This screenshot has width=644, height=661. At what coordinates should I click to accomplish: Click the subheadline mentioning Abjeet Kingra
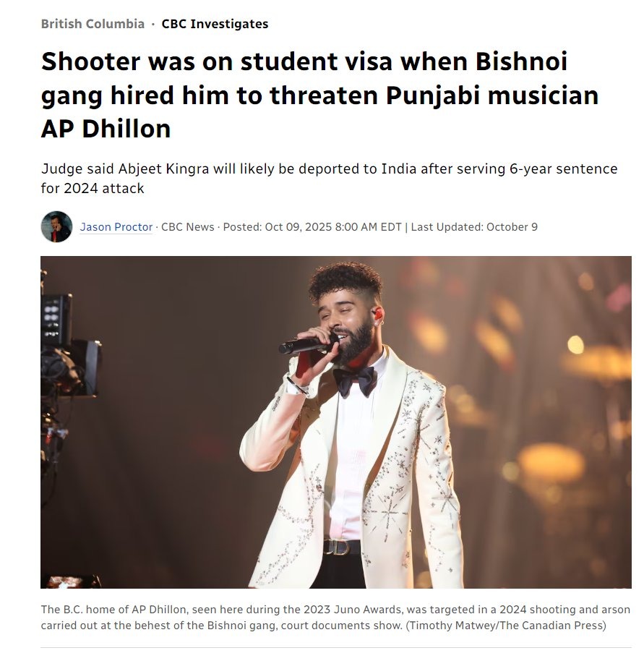pyautogui.click(x=329, y=179)
